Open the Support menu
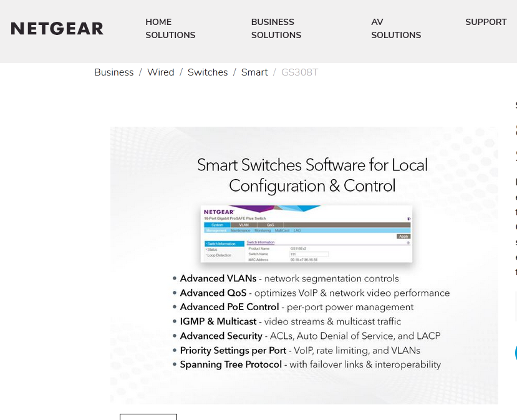 486,22
